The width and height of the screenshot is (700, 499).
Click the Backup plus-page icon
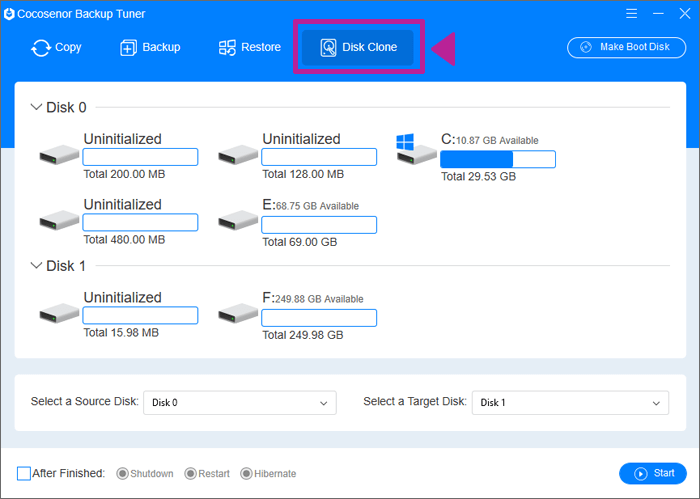(128, 48)
